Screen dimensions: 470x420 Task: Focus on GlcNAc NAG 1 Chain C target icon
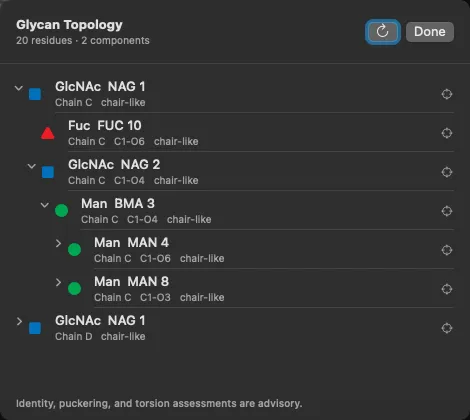pos(447,94)
